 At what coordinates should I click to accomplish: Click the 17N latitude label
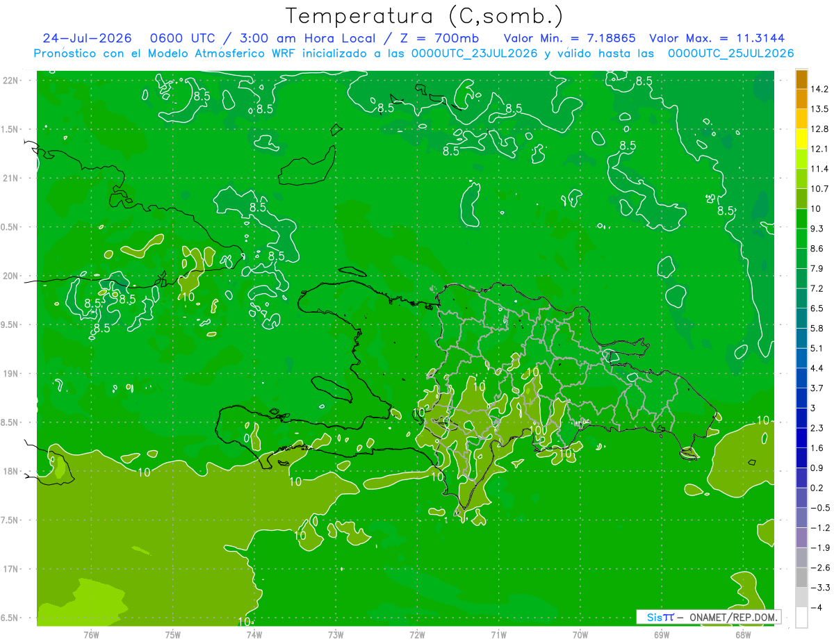point(10,569)
